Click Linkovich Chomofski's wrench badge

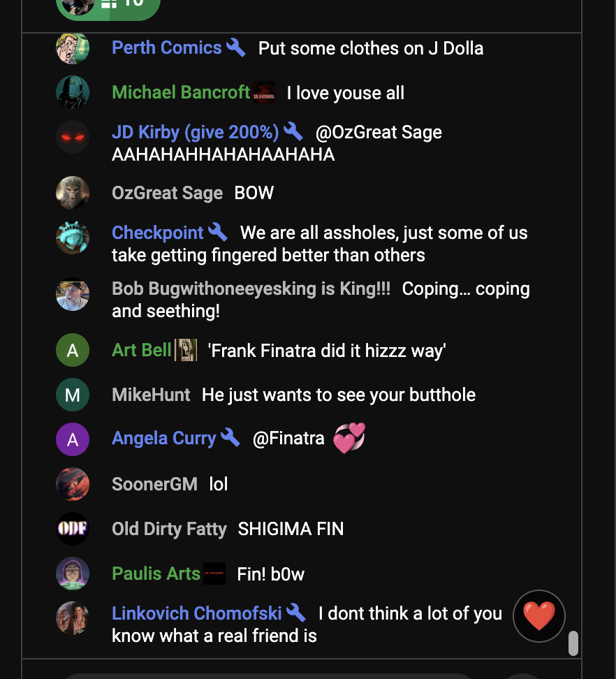click(296, 613)
